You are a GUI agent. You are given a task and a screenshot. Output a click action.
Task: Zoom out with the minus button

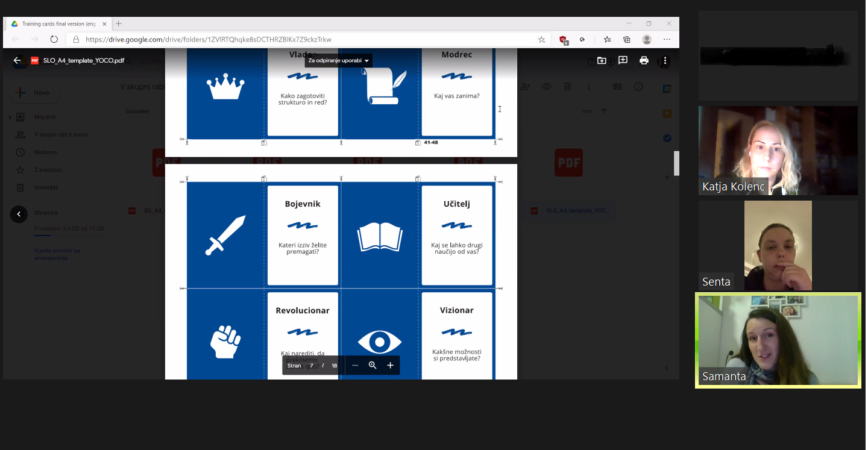tap(355, 365)
